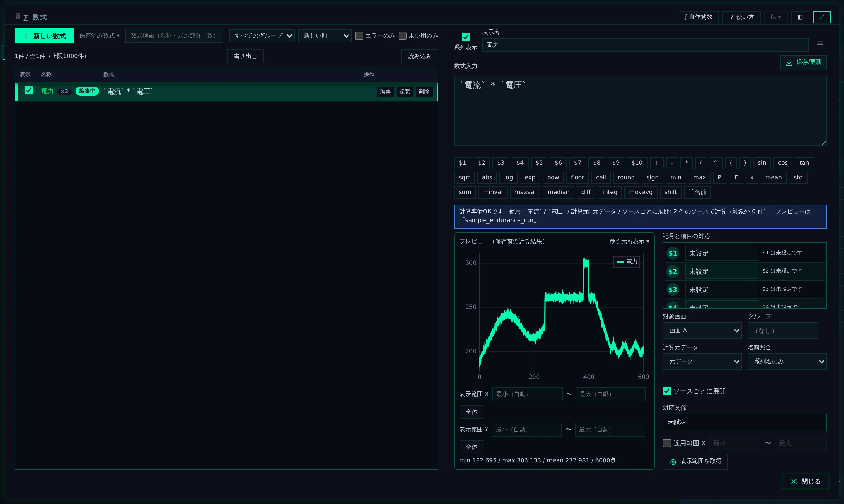
Task: Click 表示範囲を取得 target icon button
Action: (x=695, y=461)
